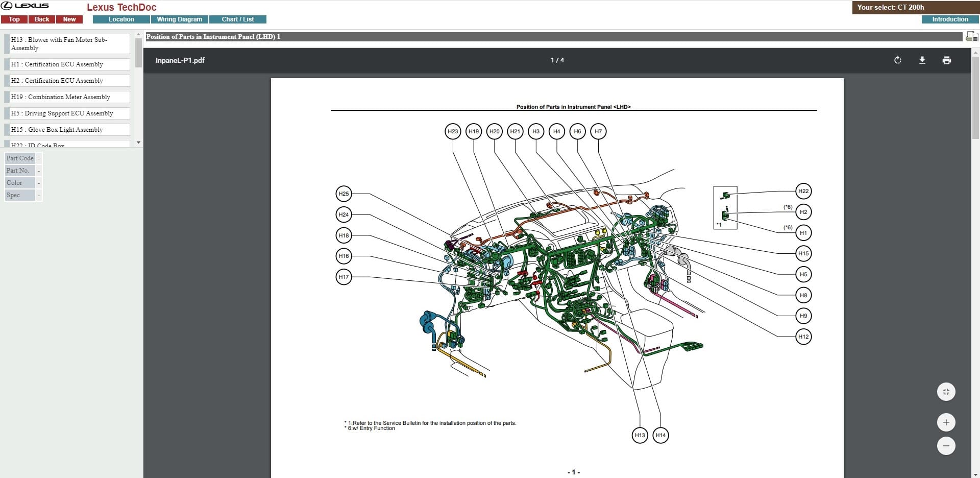Zoom in with the plus button
This screenshot has height=478, width=980.
pos(946,422)
